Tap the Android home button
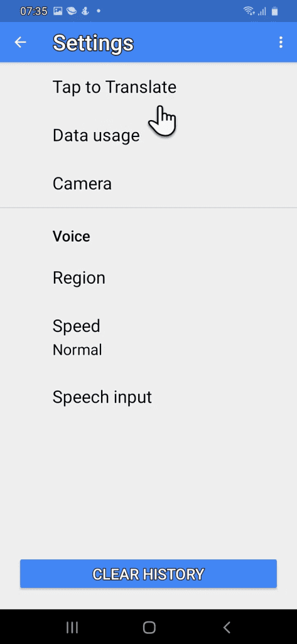Screen dimensions: 297x644 (x=149, y=627)
